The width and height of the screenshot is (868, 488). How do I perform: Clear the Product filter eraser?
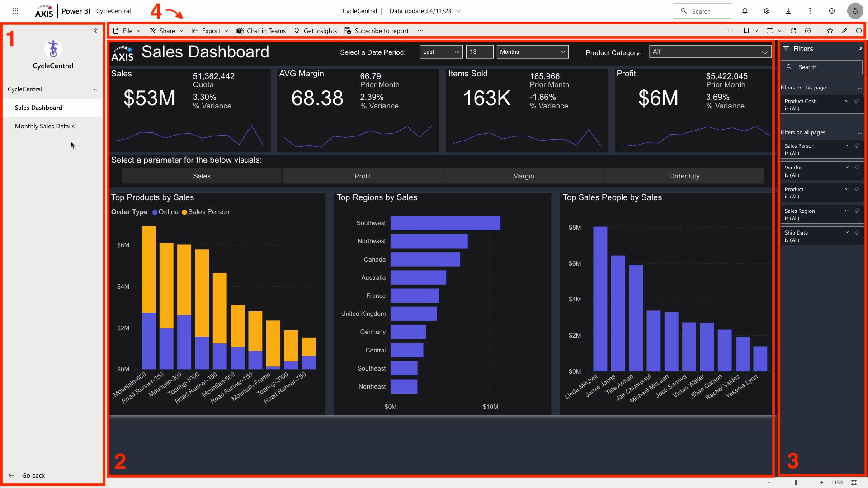tap(857, 189)
